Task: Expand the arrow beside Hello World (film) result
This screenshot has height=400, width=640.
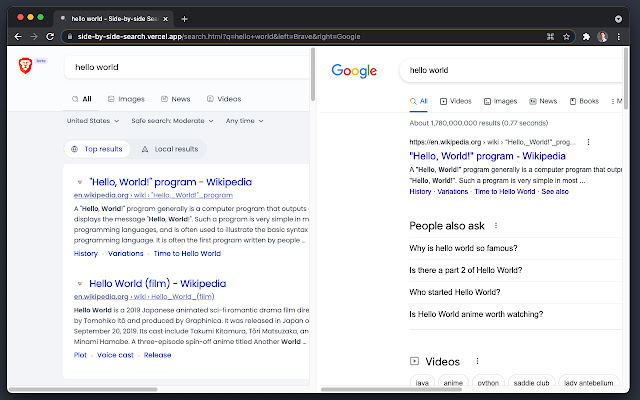Action: point(80,283)
